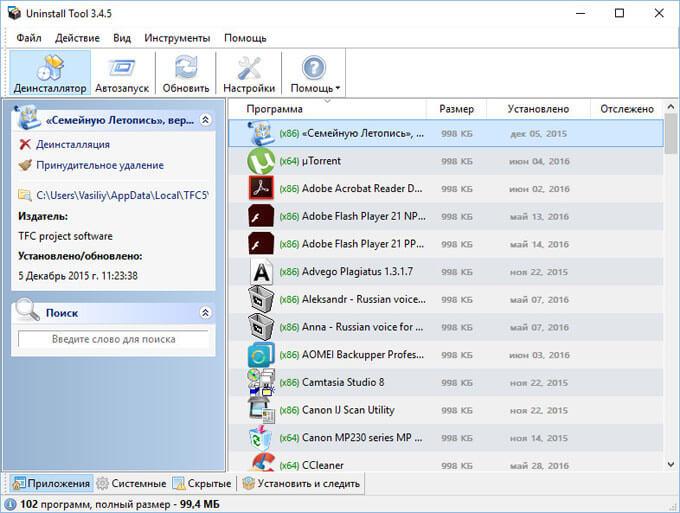Open the program folder path icon
The image size is (680, 513).
tap(25, 195)
